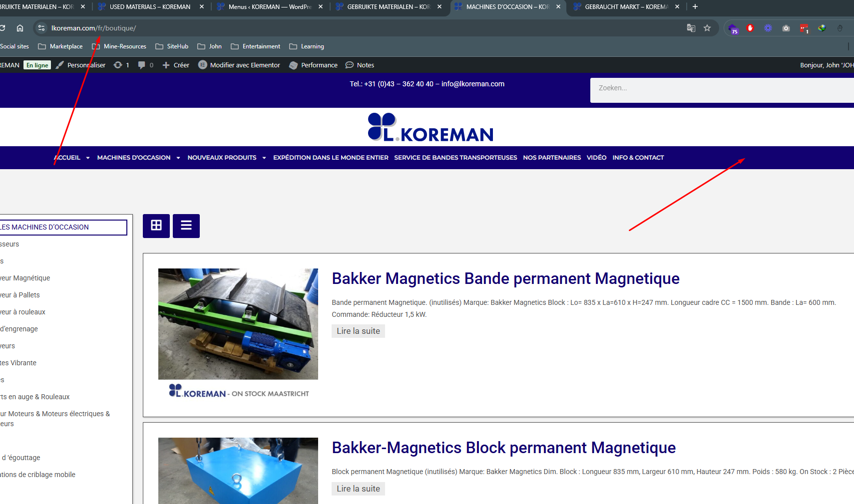Open the SiteHub bookmark folder
Viewport: 854px width, 504px height.
click(172, 46)
